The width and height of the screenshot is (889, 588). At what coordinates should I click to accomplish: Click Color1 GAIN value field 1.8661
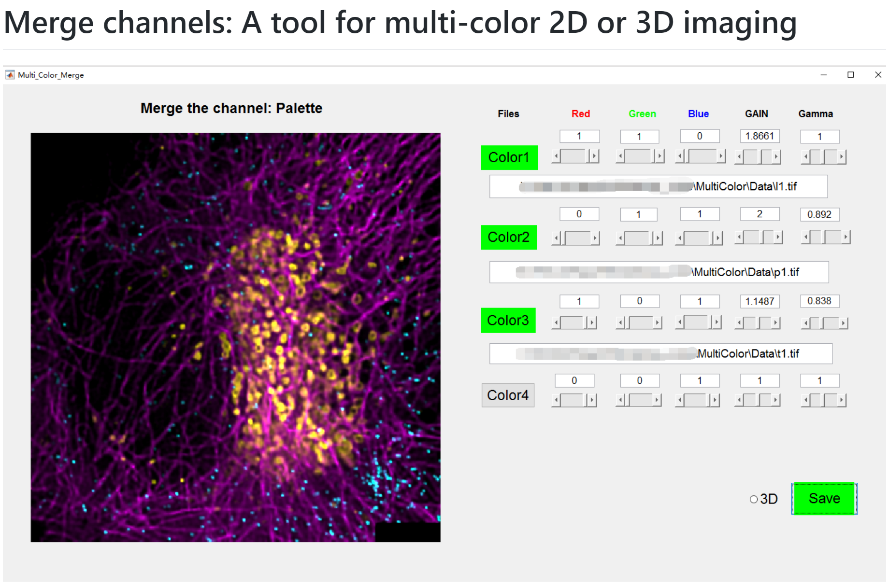click(x=760, y=136)
